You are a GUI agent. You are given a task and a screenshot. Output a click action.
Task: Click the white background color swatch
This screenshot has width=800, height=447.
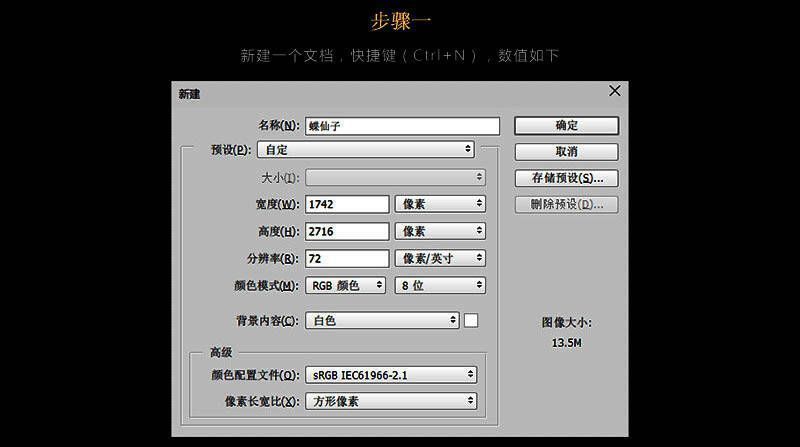point(471,321)
